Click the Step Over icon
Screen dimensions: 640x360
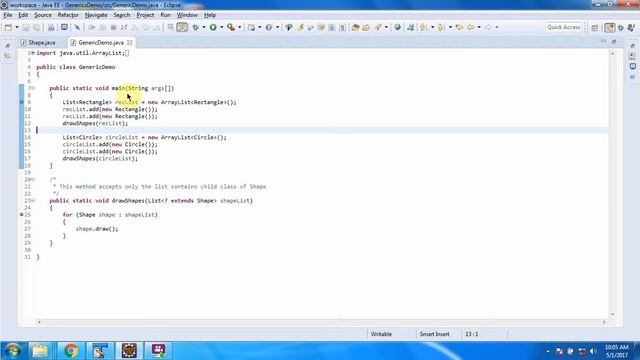146,27
